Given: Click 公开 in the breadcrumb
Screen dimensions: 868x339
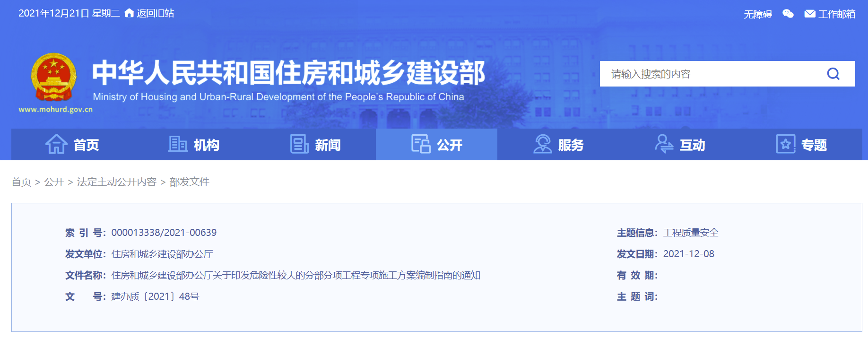Looking at the screenshot, I should (x=54, y=182).
